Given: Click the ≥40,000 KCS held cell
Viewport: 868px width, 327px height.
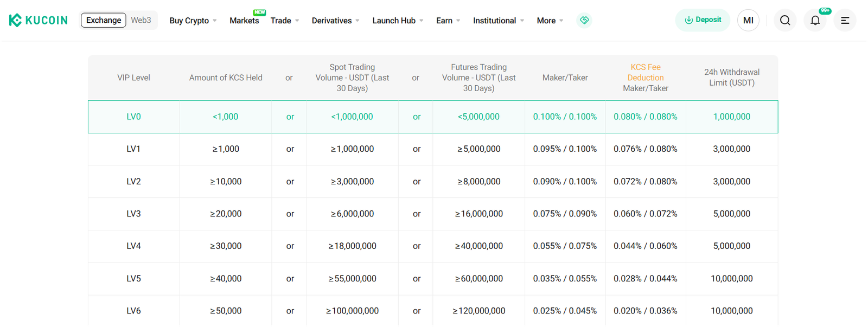Looking at the screenshot, I should [226, 278].
